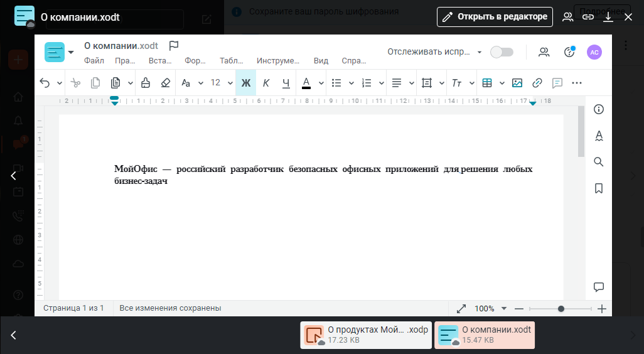Open access settings via the top-bar people icon

pyautogui.click(x=568, y=17)
